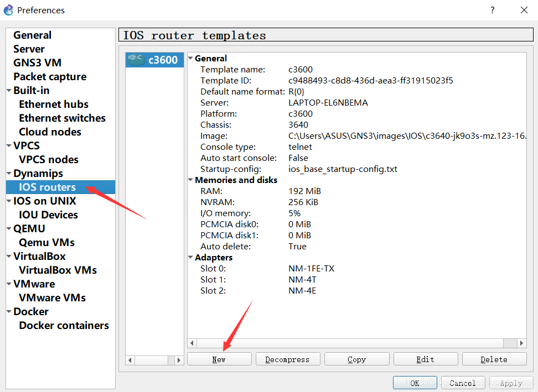Select Docker containers in the sidebar

coord(64,325)
